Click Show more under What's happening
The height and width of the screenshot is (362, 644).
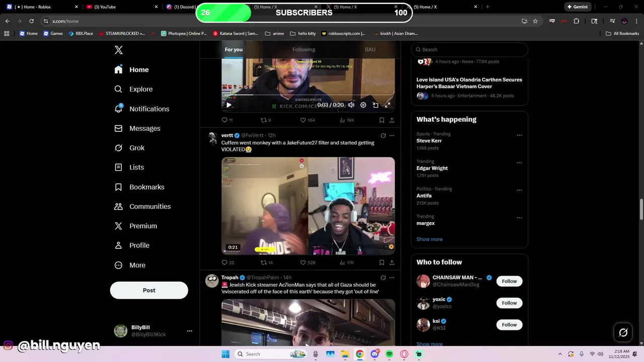click(430, 239)
